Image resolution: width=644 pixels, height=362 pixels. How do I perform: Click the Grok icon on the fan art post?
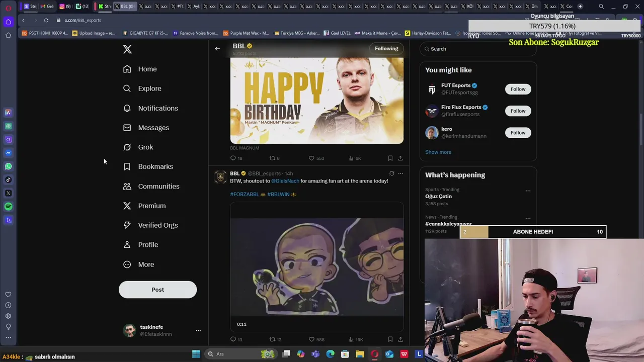[391, 173]
